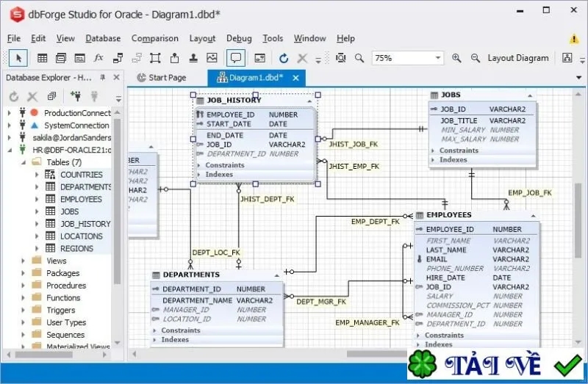Refresh the Database Explorer tree

pos(14,97)
